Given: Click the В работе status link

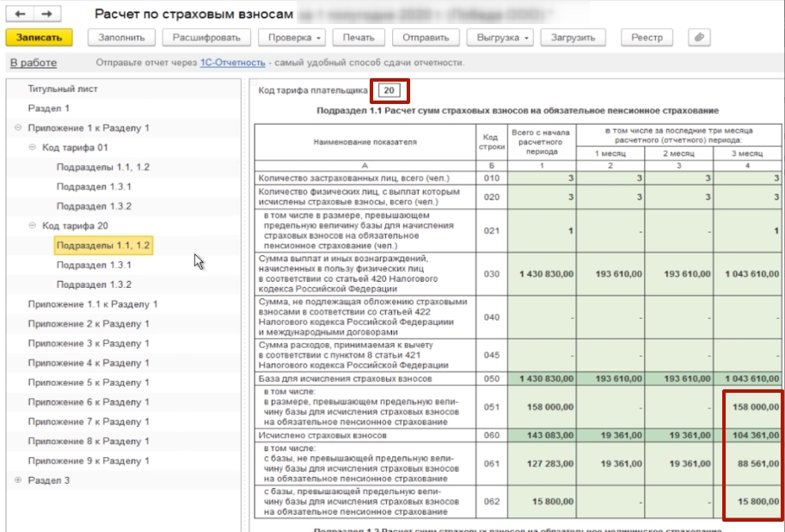Looking at the screenshot, I should (x=34, y=63).
